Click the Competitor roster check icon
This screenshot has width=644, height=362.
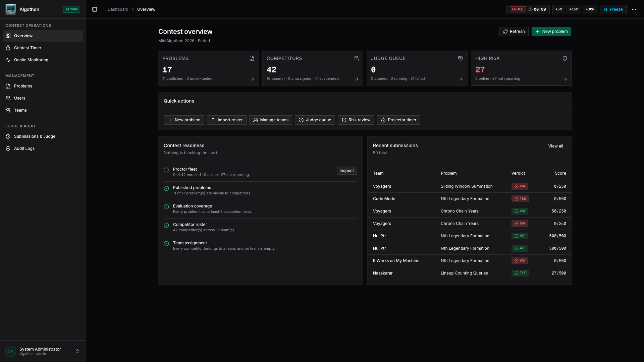pos(166,225)
